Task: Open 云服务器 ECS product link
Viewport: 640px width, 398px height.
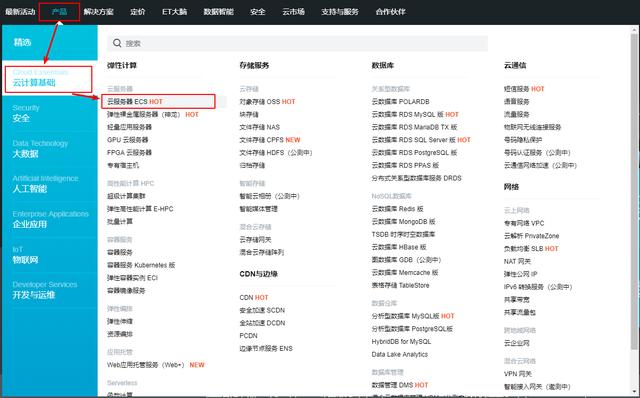Action: (x=135, y=102)
